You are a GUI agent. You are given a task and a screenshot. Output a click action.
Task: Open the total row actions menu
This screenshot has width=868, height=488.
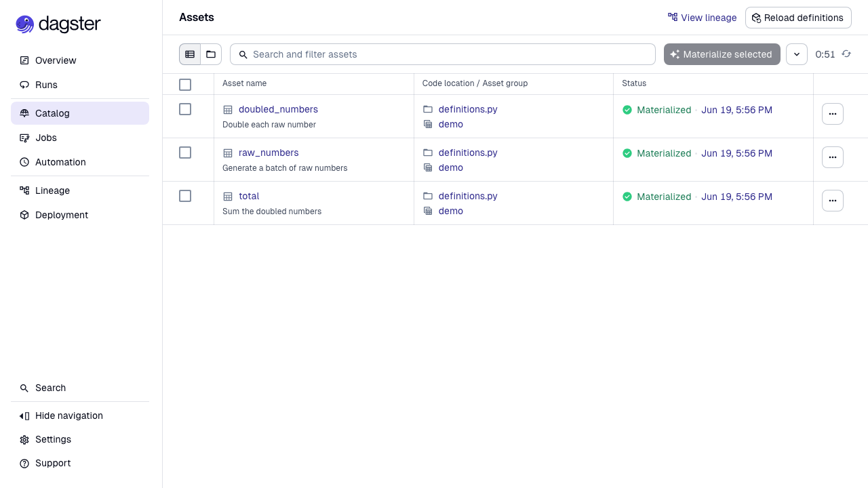[833, 201]
